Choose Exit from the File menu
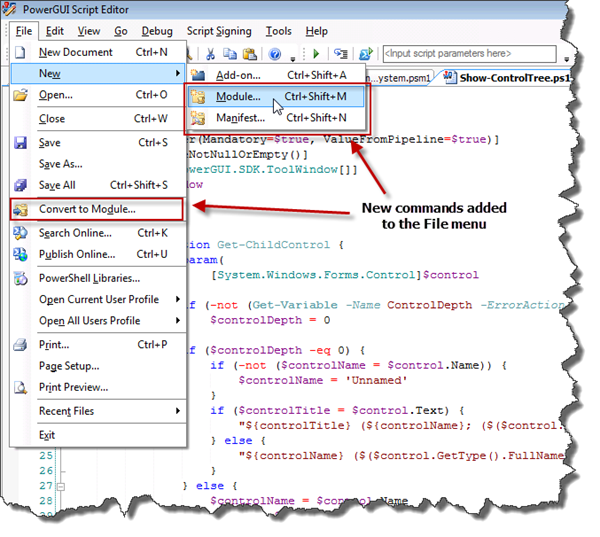 (x=98, y=435)
